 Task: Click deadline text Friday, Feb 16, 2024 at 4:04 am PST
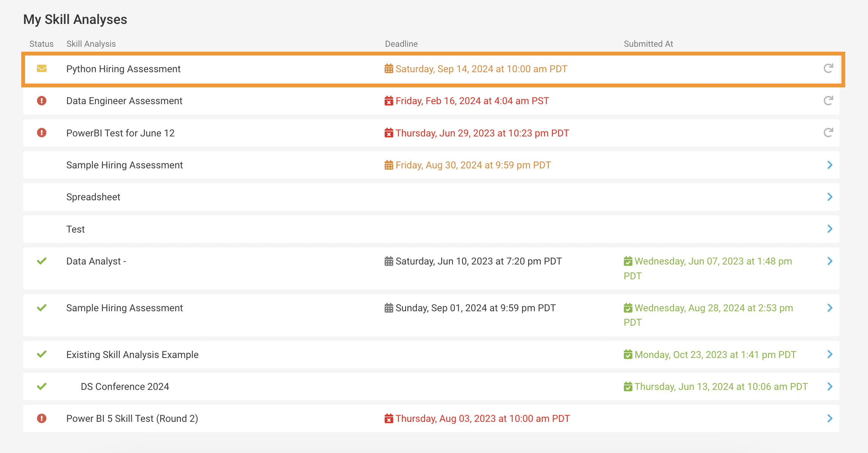[x=472, y=101]
